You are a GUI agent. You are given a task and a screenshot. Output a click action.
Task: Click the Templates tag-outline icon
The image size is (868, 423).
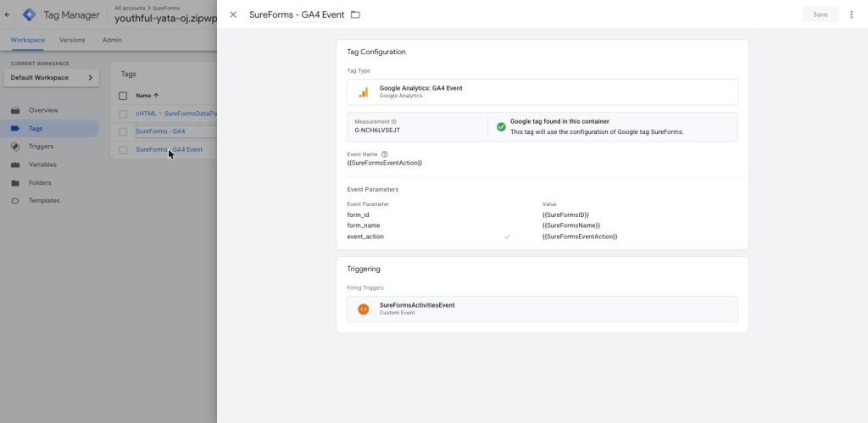15,201
